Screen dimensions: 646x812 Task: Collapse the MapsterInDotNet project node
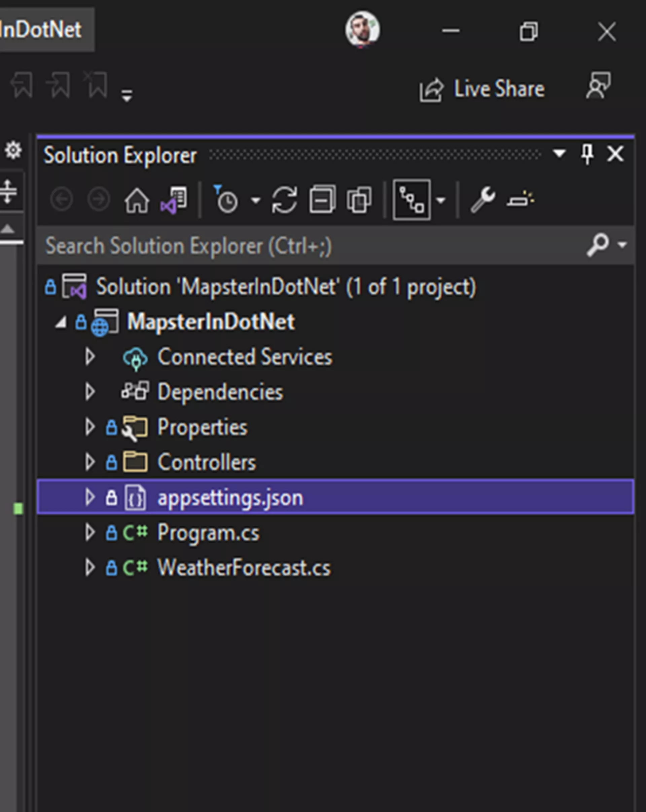tap(61, 322)
